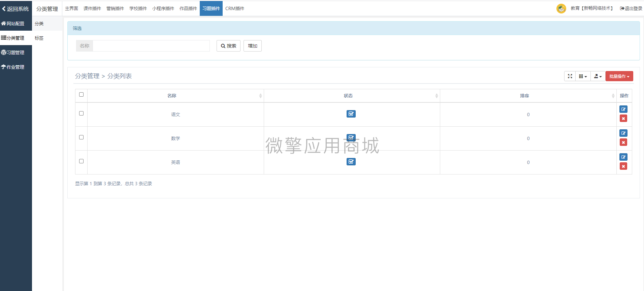Switch to 作品插件 tab
Image resolution: width=644 pixels, height=291 pixels.
(x=188, y=8)
